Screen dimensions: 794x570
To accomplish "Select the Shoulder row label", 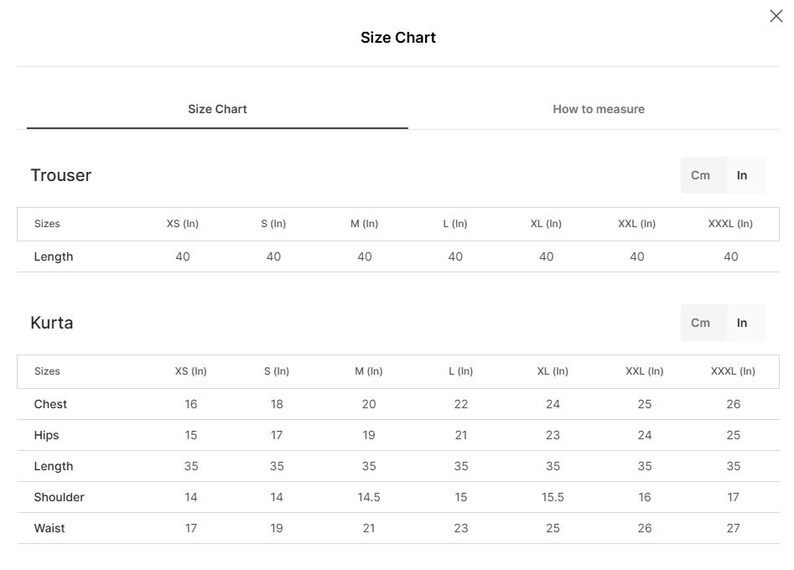I will [59, 497].
